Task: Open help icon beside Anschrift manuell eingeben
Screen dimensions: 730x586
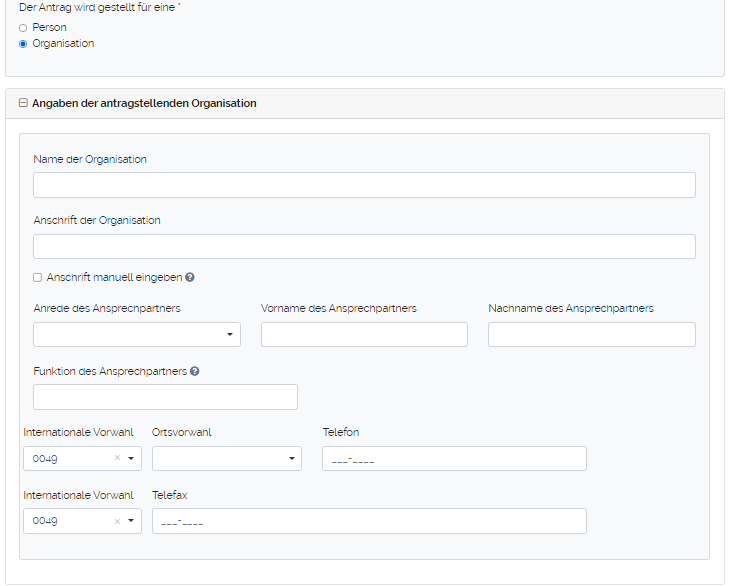Action: click(x=190, y=278)
